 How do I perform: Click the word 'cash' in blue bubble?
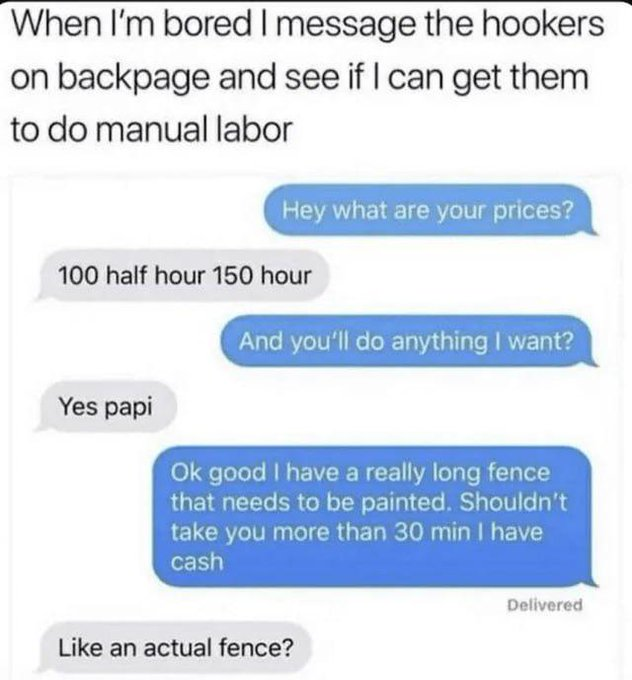(197, 562)
